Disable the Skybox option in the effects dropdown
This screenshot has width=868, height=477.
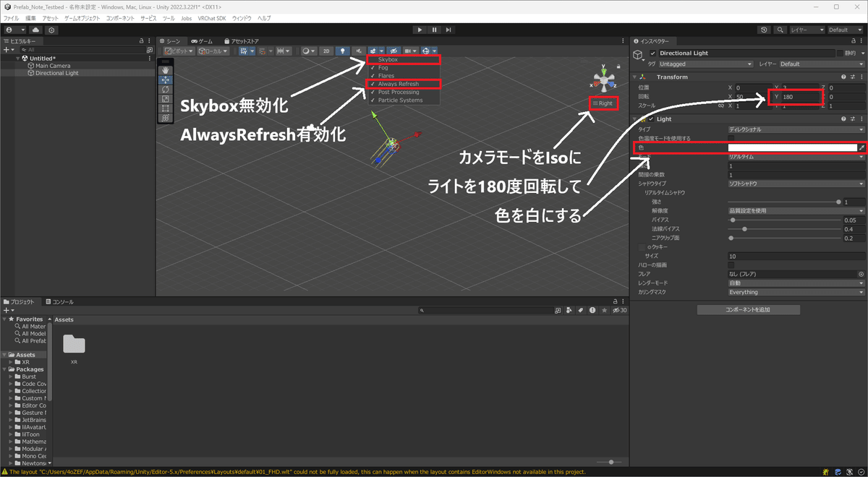388,59
